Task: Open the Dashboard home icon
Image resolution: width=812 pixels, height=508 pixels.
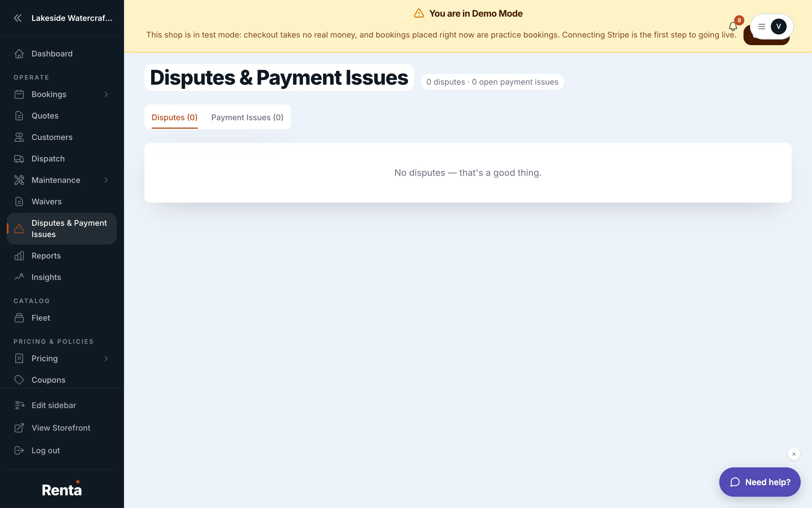Action: tap(19, 54)
